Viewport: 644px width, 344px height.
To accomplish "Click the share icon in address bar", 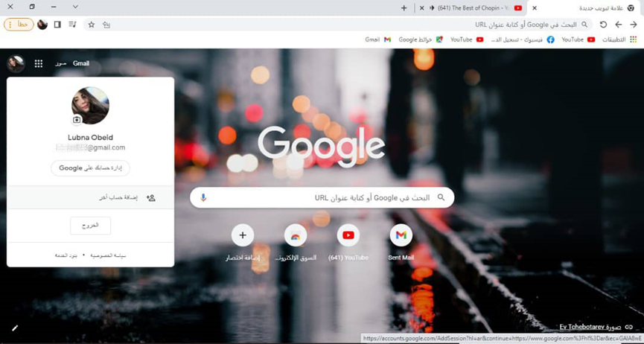I will (106, 25).
